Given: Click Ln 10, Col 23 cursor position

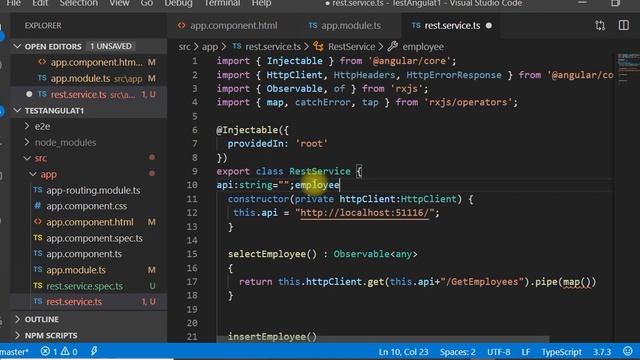Looking at the screenshot, I should [x=403, y=352].
